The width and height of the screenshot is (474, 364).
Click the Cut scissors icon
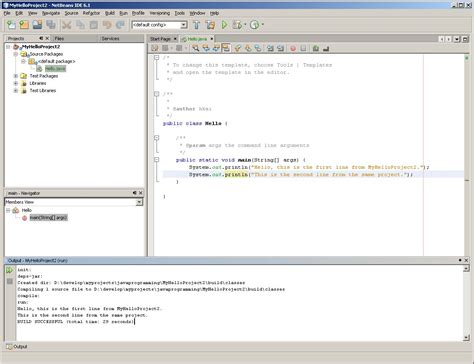[67, 25]
